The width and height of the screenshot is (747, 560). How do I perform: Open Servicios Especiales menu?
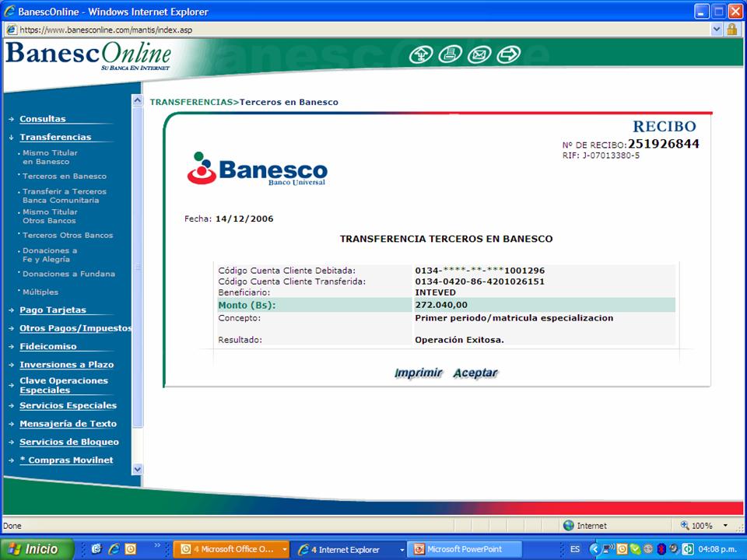pyautogui.click(x=68, y=406)
